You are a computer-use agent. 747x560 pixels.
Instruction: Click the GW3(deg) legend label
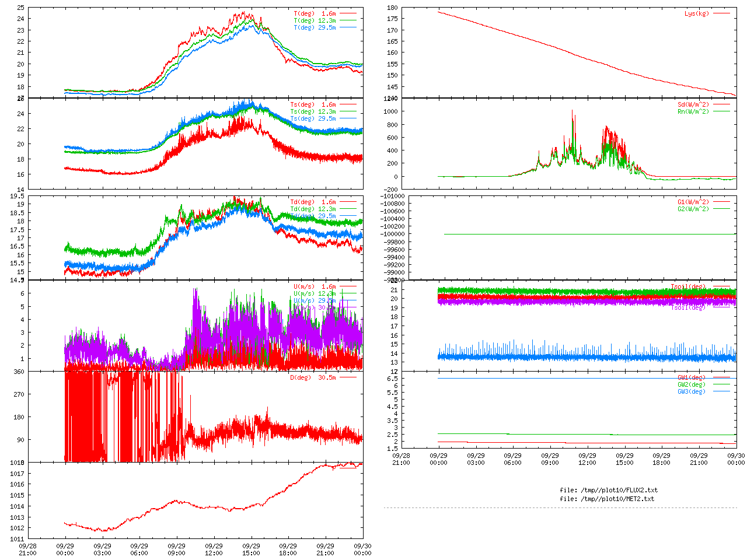[x=691, y=391]
